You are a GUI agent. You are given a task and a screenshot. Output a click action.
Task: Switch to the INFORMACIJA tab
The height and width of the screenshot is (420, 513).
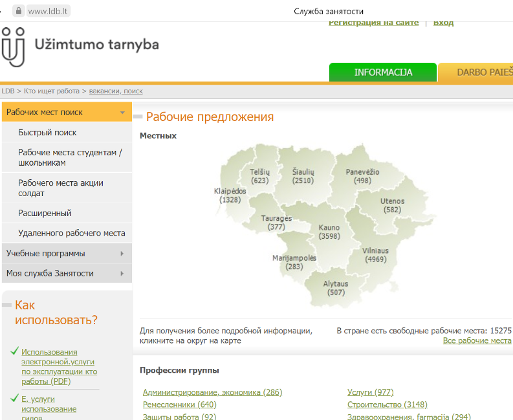click(x=383, y=72)
